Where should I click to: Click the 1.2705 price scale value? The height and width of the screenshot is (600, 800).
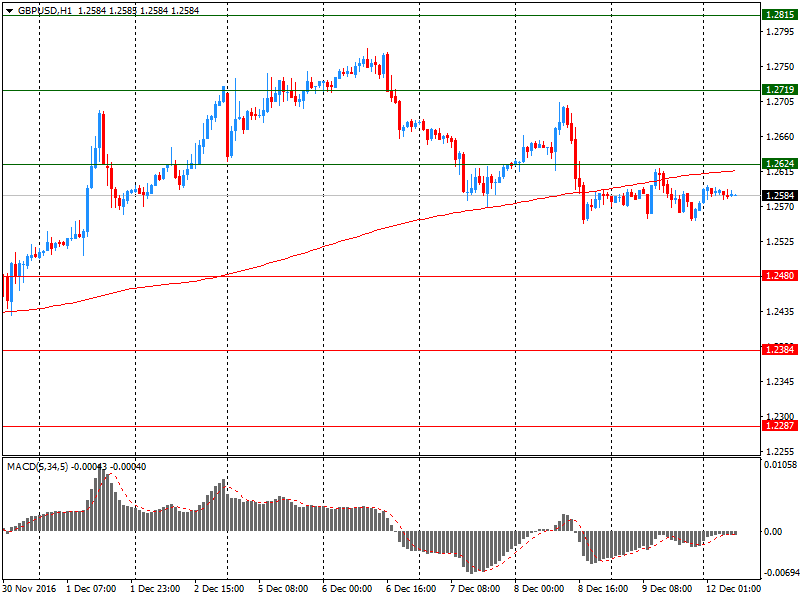click(780, 102)
